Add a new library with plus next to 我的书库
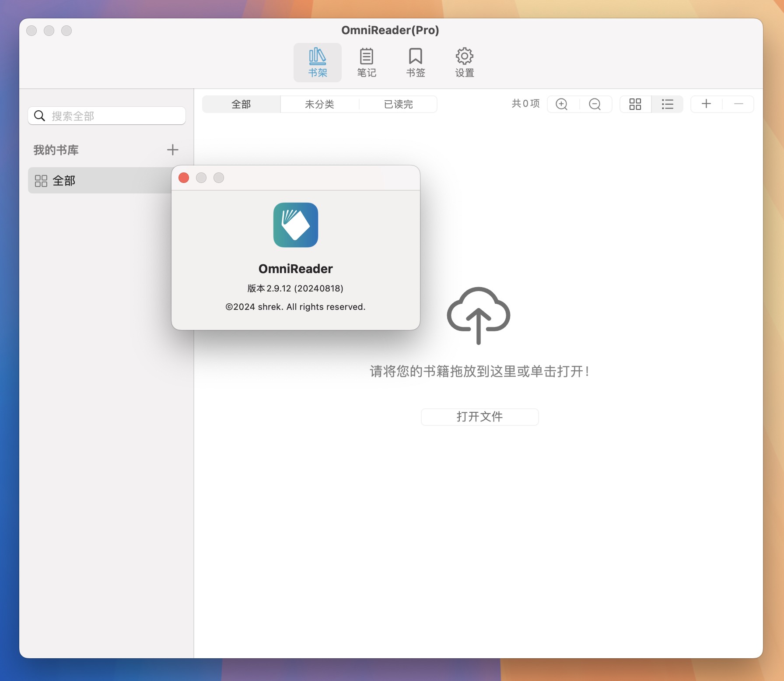 172,150
